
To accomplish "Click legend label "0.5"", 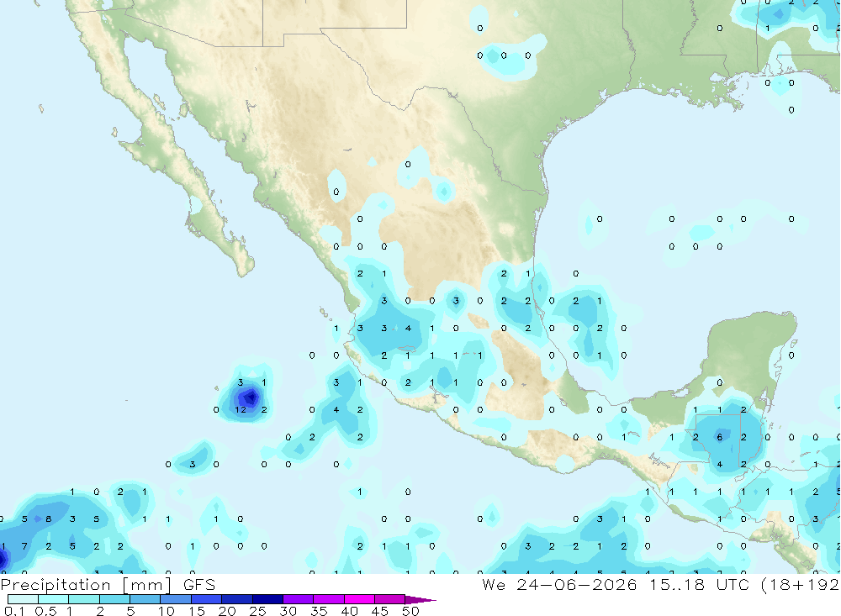I will (x=45, y=611).
